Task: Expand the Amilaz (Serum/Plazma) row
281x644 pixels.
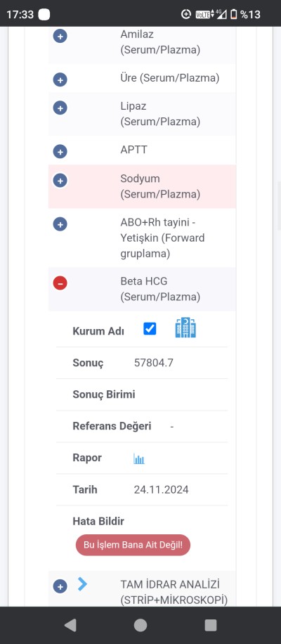Action: point(60,36)
